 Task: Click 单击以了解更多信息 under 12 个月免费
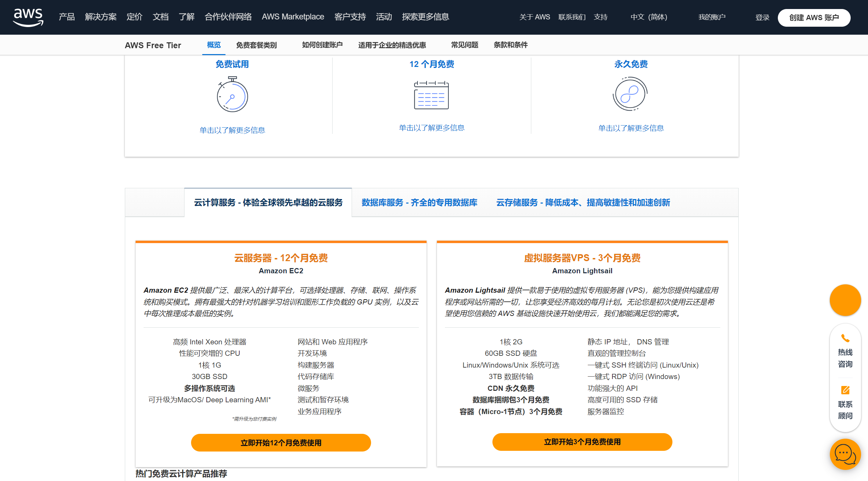(x=431, y=128)
